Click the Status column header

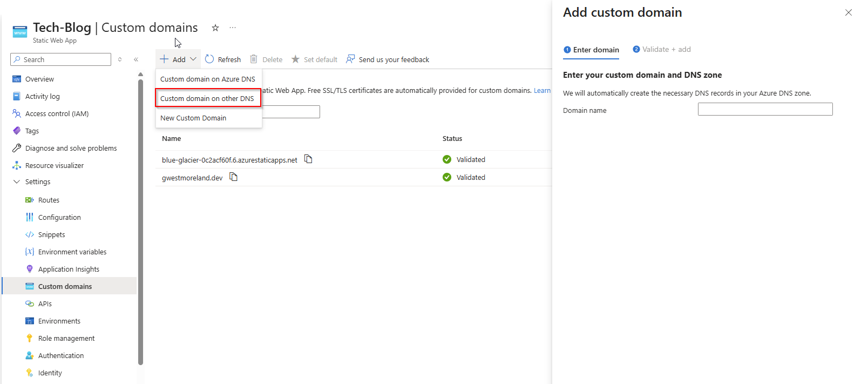pyautogui.click(x=452, y=139)
